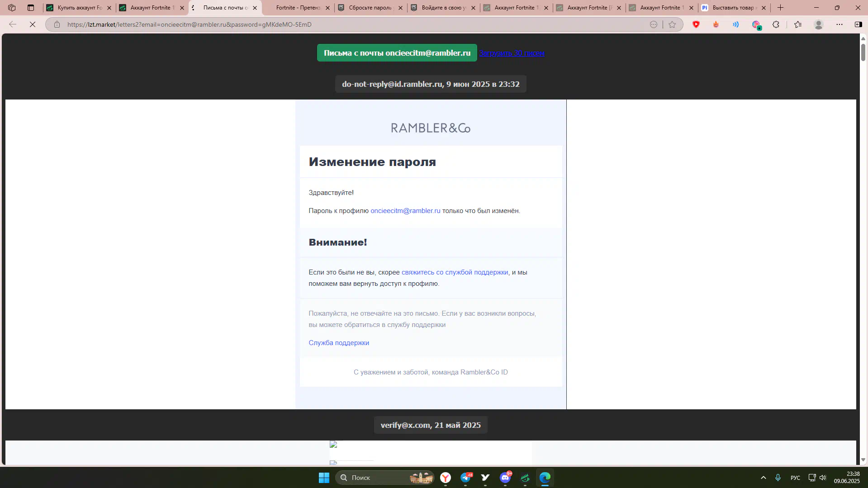Stop loading page with X button
Screen dimensions: 868x488
[33, 24]
